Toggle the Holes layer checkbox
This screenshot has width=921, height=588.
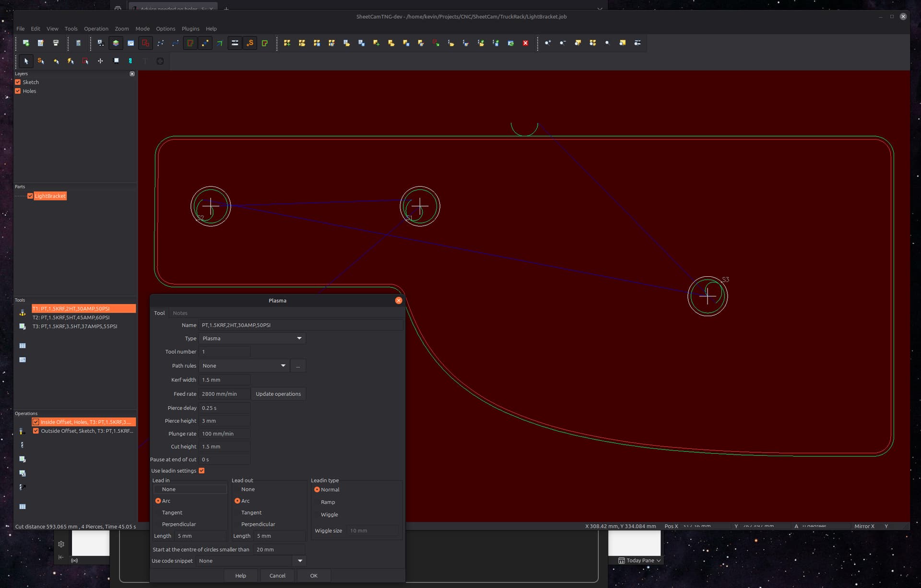pyautogui.click(x=18, y=91)
